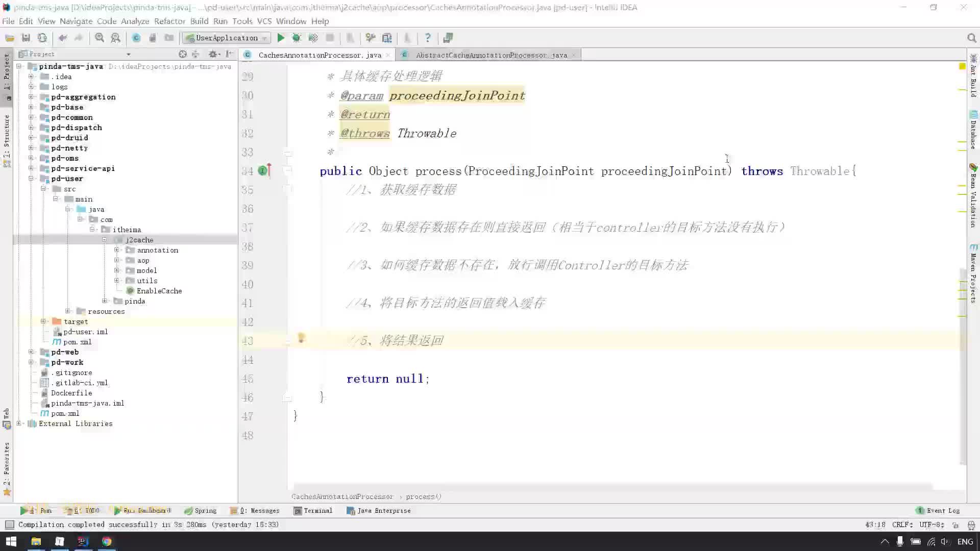Click the CRLF line separator selector
980x551 pixels.
902,524
